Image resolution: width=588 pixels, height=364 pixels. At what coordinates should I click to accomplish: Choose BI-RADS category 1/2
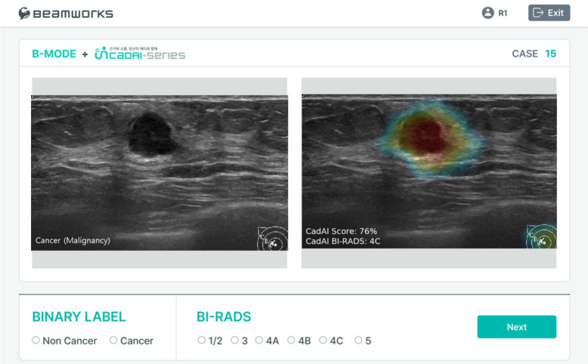click(x=202, y=341)
